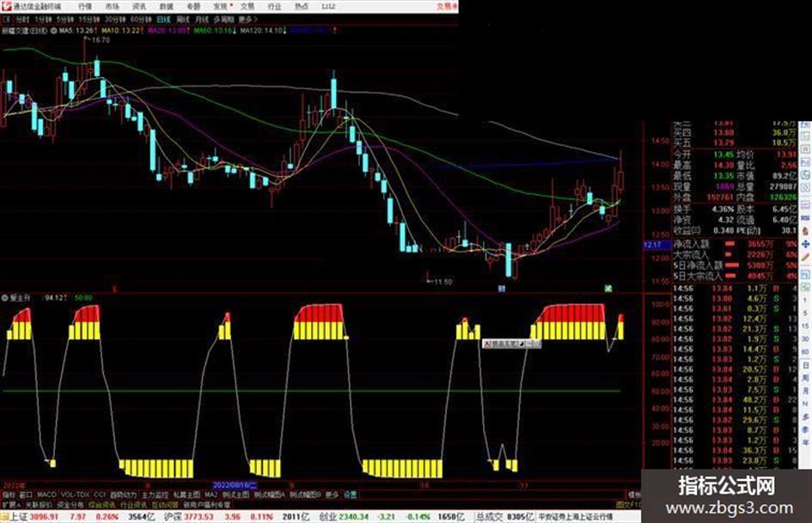Click the 11.50 low price label
This screenshot has height=523, width=812.
[443, 282]
